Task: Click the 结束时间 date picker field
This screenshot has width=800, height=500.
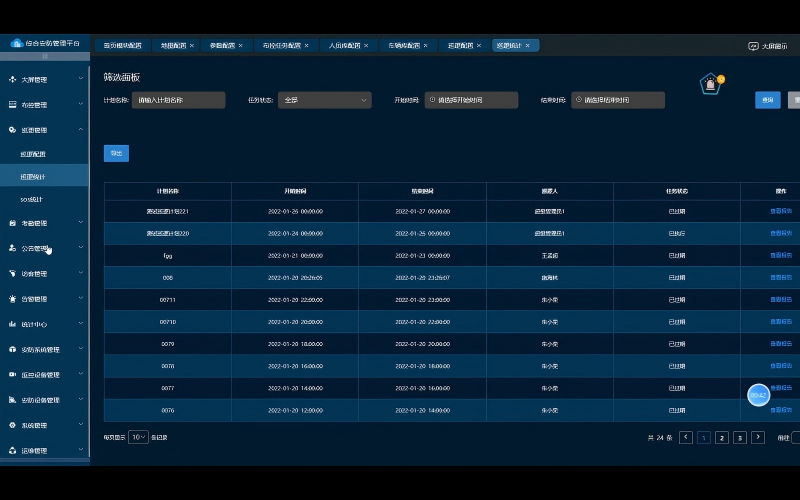Action: (x=618, y=100)
